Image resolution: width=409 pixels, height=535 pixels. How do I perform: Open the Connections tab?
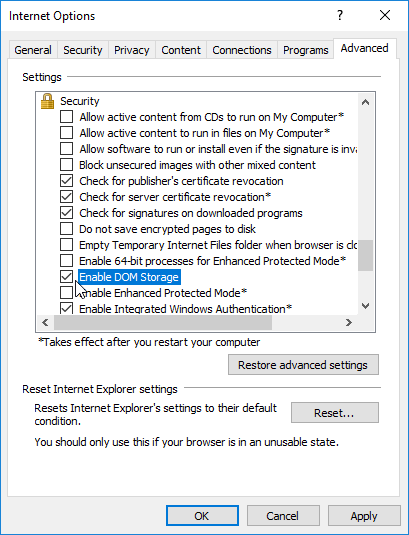click(x=242, y=50)
